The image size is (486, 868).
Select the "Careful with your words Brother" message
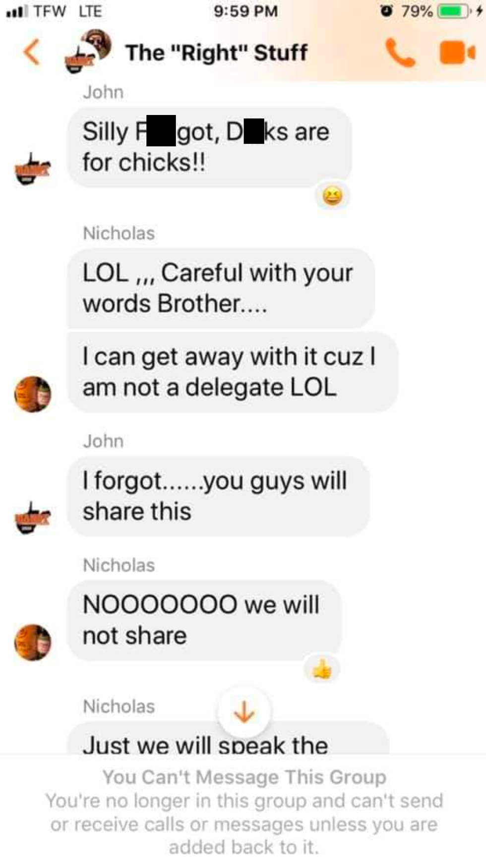pos(221,288)
